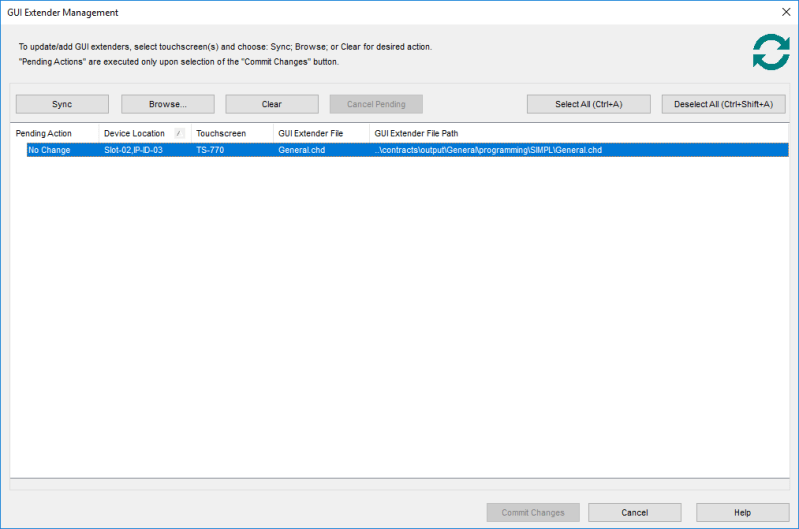Click the Commit Changes button

click(x=533, y=512)
